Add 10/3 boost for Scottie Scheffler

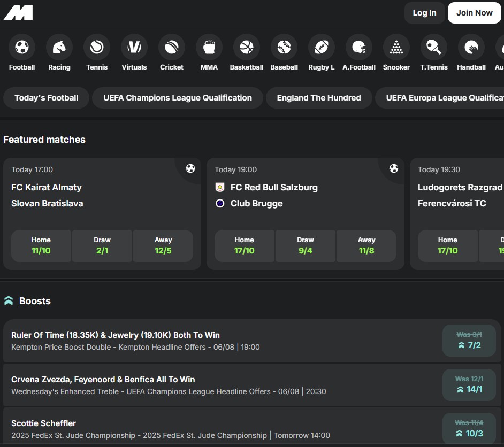(x=469, y=429)
